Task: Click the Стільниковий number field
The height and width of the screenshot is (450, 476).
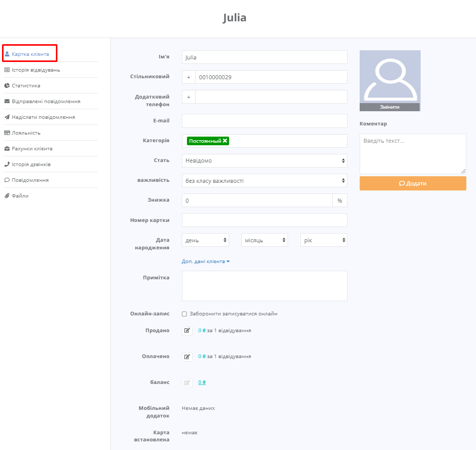Action: point(271,77)
